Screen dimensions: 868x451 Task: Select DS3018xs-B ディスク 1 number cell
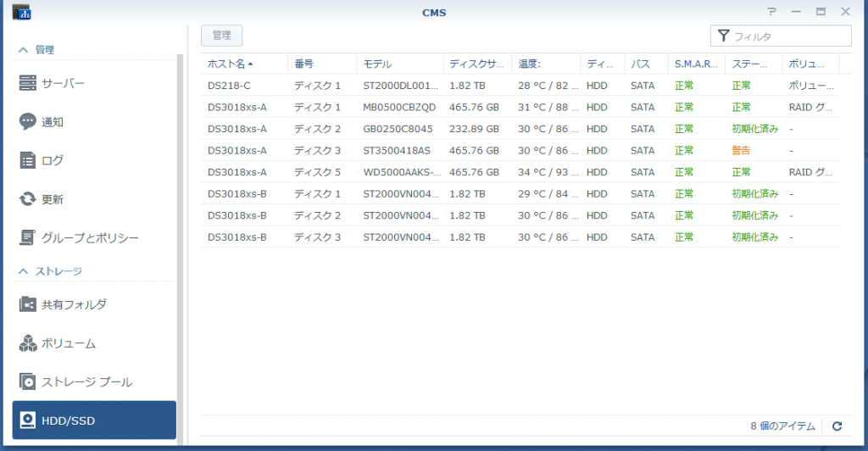tap(317, 193)
